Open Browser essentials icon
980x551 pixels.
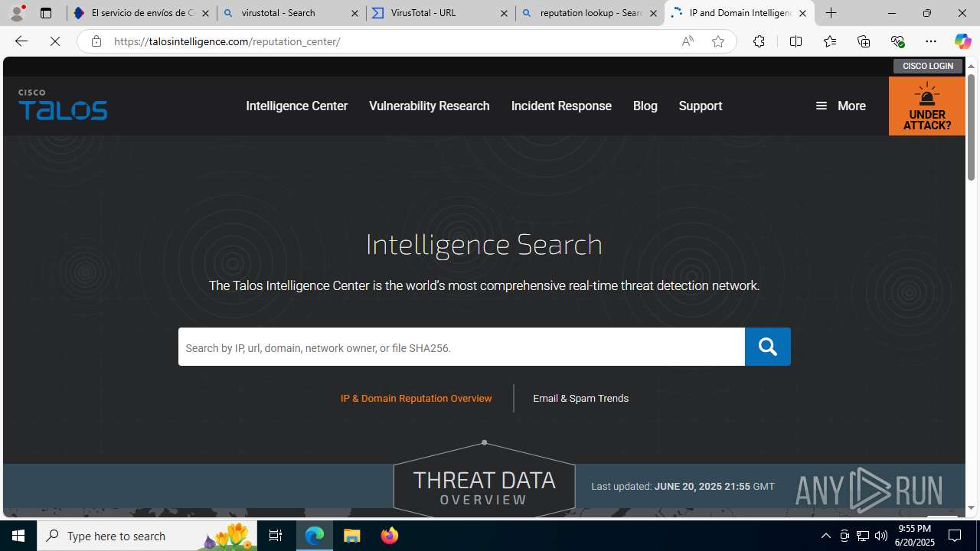click(897, 41)
